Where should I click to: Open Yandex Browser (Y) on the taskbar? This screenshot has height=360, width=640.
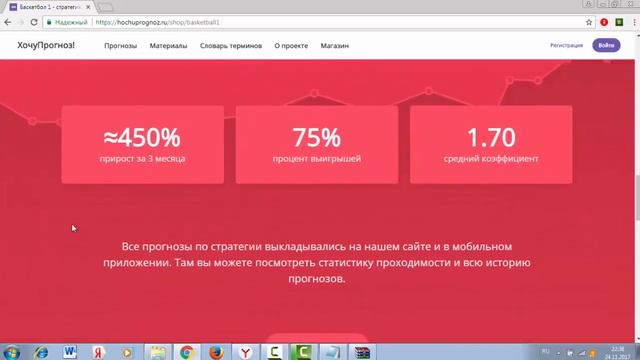[245, 352]
